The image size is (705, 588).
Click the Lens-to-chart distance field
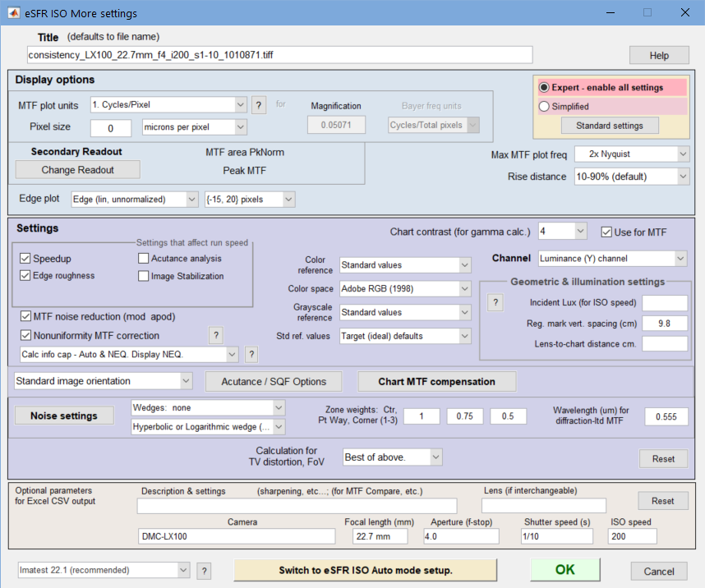click(665, 344)
